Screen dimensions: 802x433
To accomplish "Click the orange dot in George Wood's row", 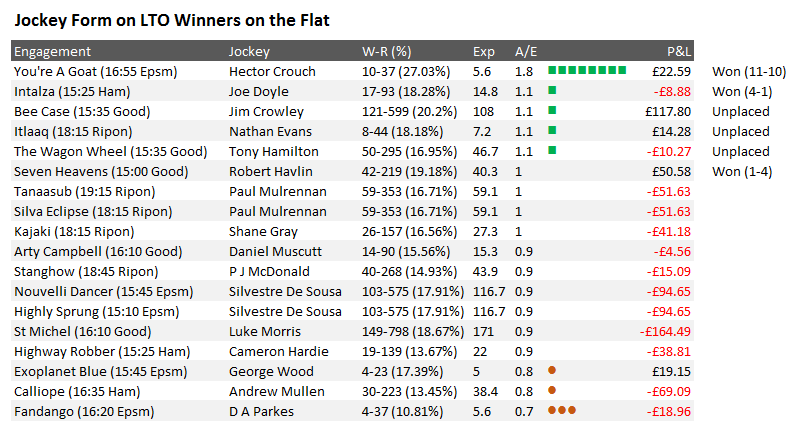I will [552, 370].
